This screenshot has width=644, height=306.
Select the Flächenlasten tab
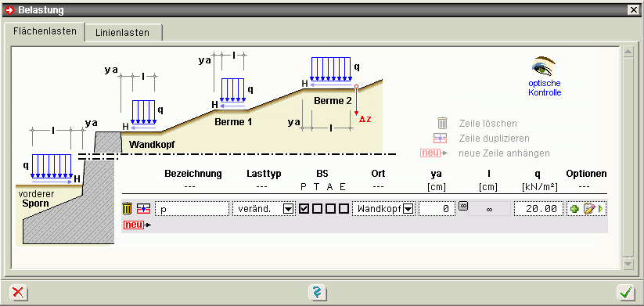(x=45, y=31)
